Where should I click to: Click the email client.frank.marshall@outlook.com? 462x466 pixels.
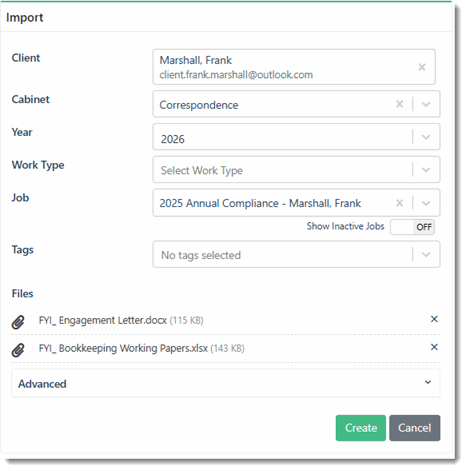(x=236, y=75)
